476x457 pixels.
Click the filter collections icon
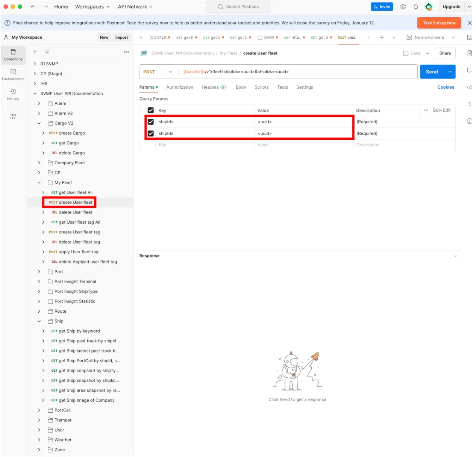coord(47,52)
